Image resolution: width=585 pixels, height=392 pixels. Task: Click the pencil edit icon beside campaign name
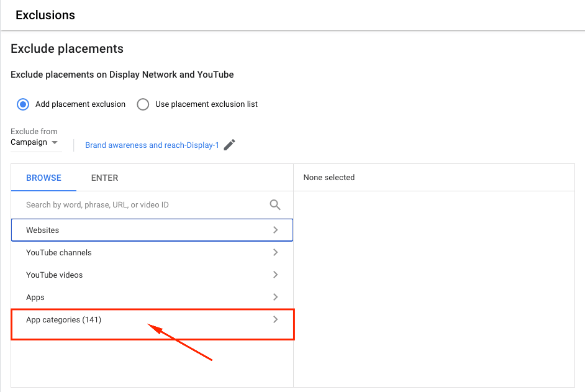(230, 145)
